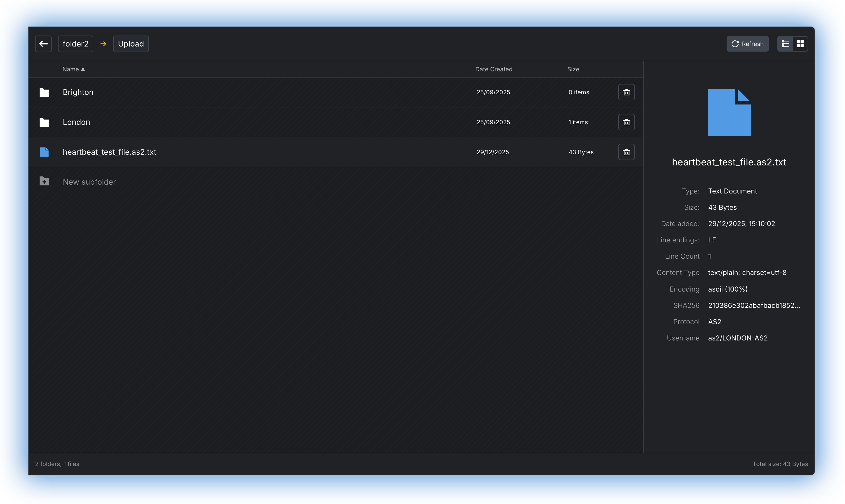This screenshot has height=504, width=845.
Task: Sort by Date Created column
Action: point(493,69)
